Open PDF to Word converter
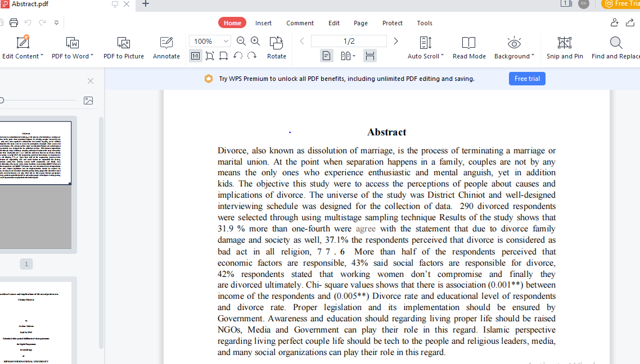The image size is (640, 364). pyautogui.click(x=73, y=48)
